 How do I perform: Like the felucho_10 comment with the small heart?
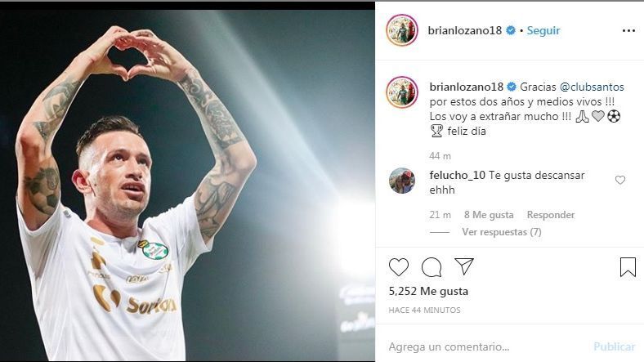click(620, 180)
